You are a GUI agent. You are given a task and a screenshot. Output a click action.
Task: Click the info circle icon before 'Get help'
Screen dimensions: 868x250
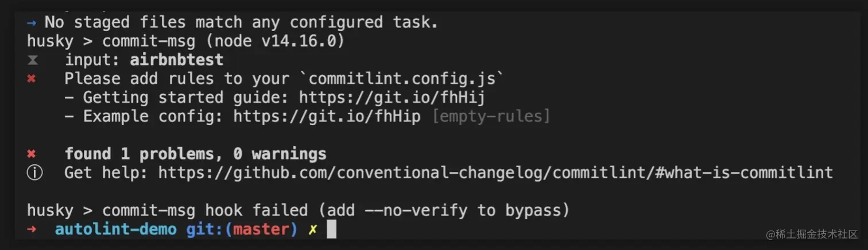[34, 173]
